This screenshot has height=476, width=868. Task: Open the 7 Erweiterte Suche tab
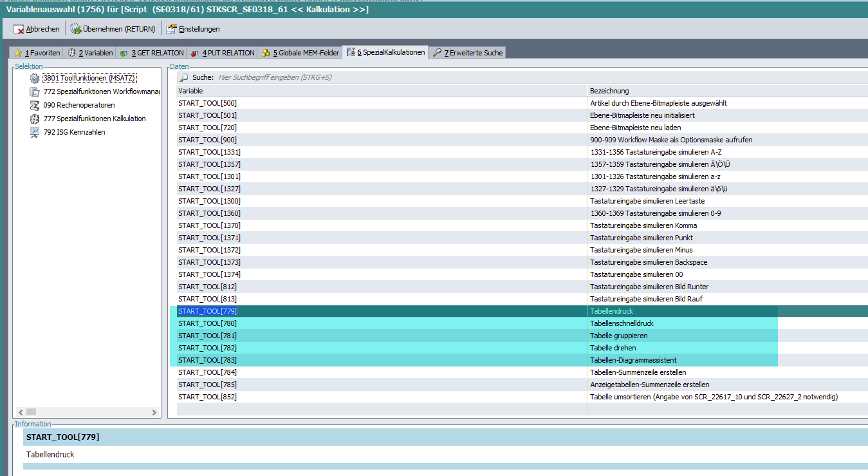coord(468,53)
